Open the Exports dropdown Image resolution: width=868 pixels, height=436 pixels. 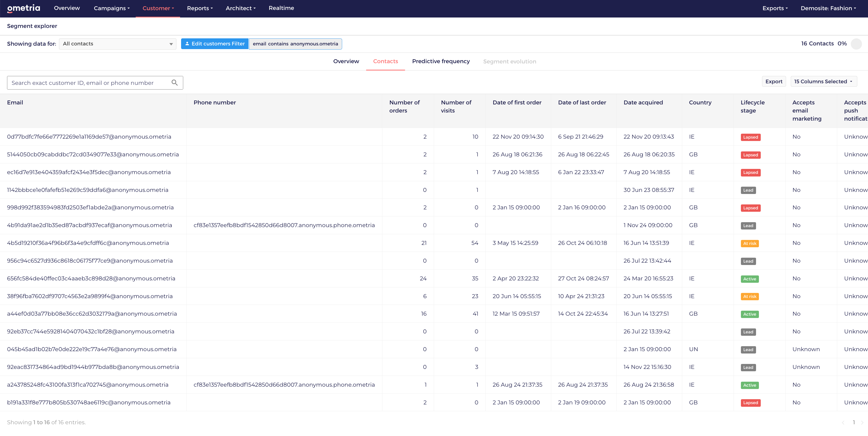click(x=775, y=8)
